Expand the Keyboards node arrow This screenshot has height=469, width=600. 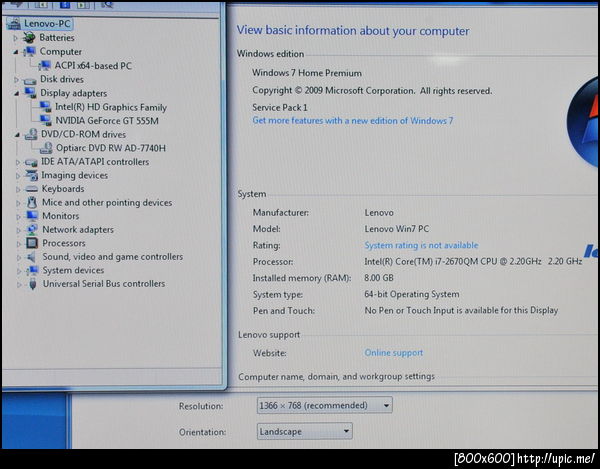click(x=18, y=189)
